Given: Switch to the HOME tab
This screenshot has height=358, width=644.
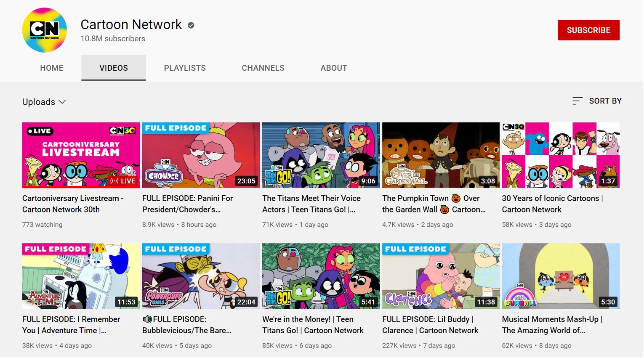Looking at the screenshot, I should pos(52,68).
